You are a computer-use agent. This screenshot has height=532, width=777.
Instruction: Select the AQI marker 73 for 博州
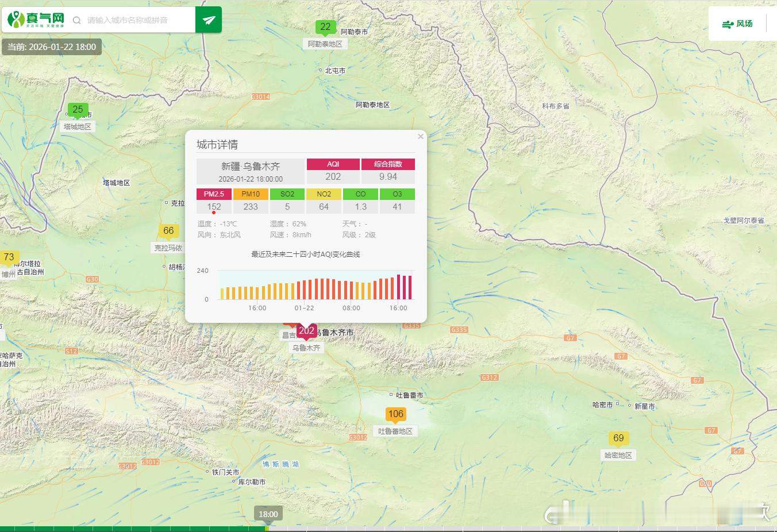[x=9, y=257]
